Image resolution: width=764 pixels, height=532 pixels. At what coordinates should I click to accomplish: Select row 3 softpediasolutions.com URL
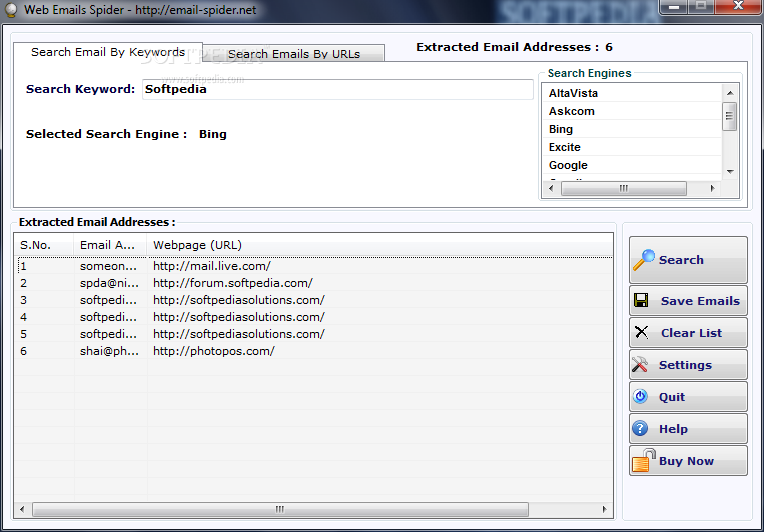point(238,300)
